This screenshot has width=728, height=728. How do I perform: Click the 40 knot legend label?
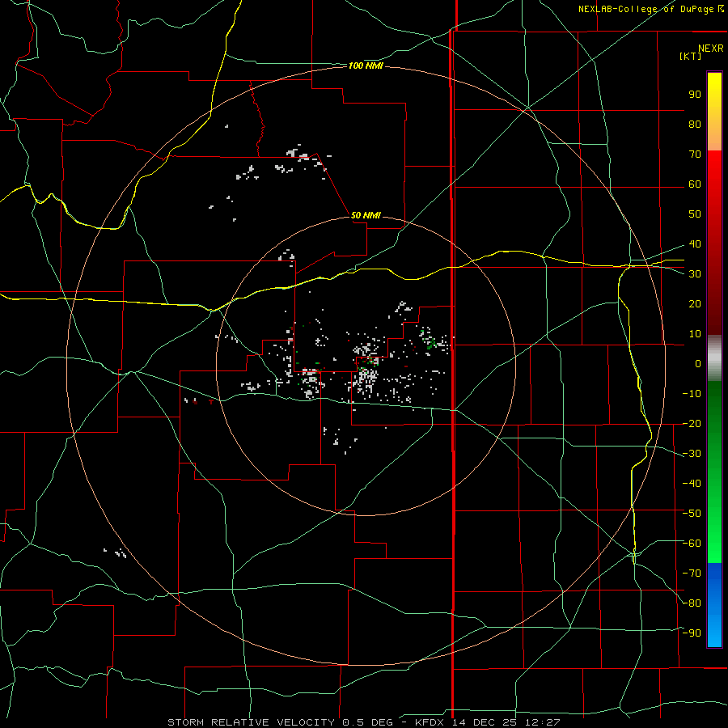[x=695, y=243]
